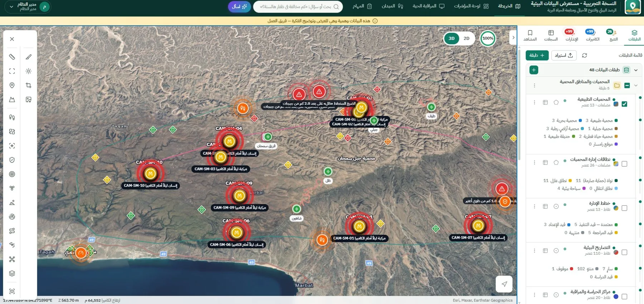Image resolution: width=644 pixels, height=304 pixels.
Task: Refresh the layers list
Action: pos(585,55)
